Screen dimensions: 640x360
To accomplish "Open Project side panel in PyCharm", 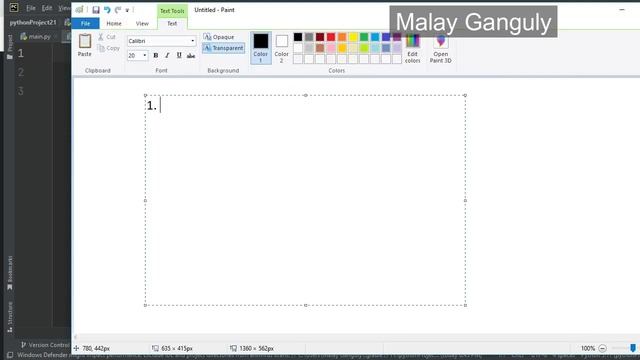I will click(x=10, y=47).
